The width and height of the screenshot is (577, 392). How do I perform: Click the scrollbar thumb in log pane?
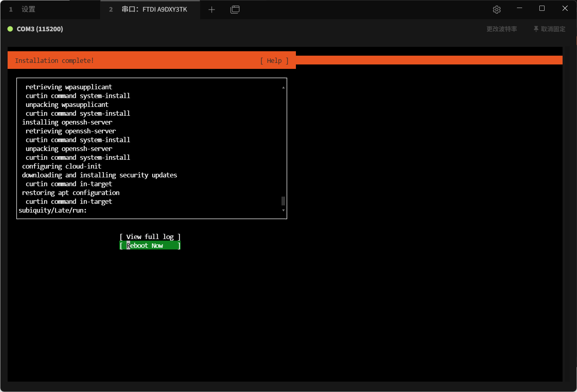[x=283, y=201]
